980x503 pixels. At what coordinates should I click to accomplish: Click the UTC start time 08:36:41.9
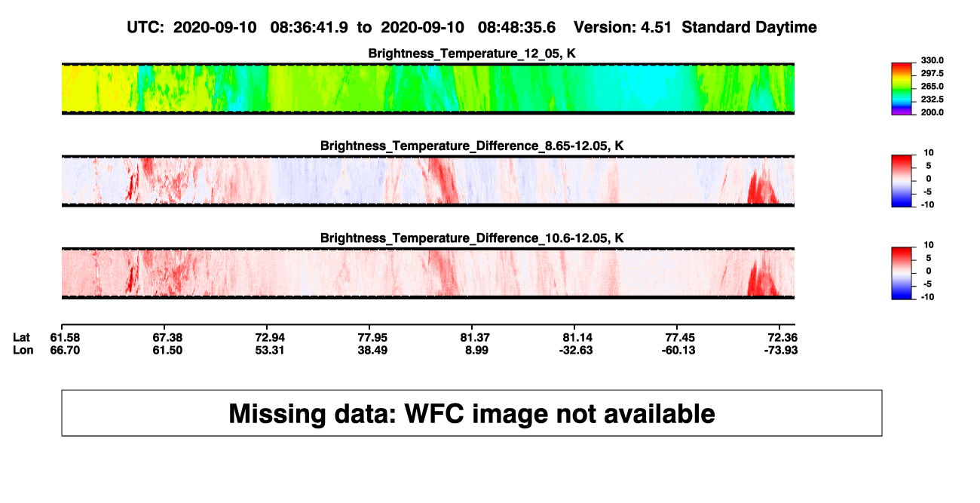(x=310, y=27)
